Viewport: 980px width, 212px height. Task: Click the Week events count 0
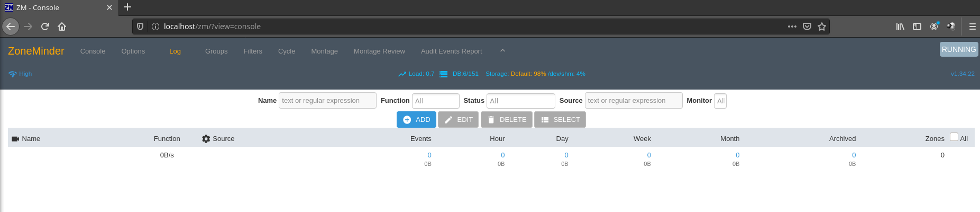(x=649, y=155)
